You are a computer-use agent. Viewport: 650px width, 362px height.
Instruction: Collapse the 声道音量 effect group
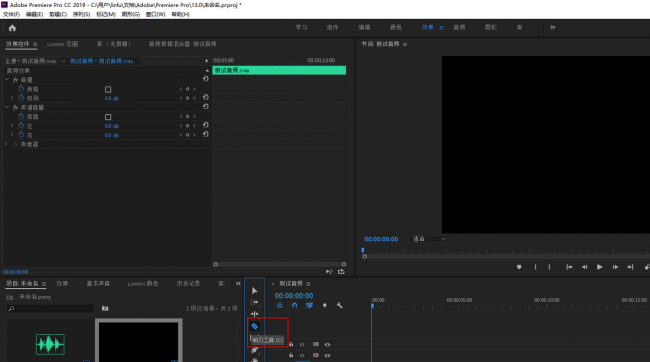pyautogui.click(x=7, y=107)
